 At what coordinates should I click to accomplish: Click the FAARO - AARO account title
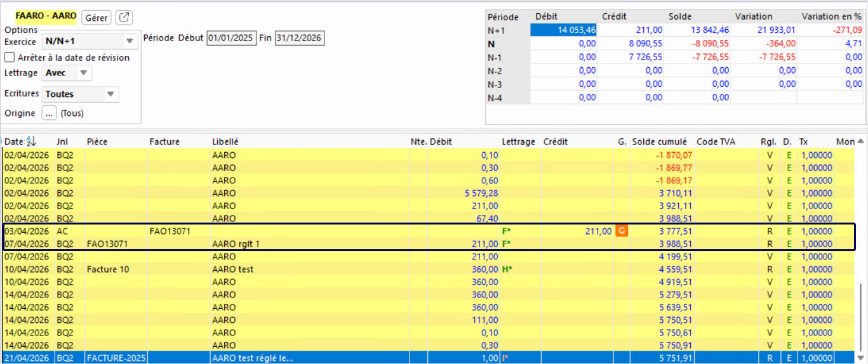(x=46, y=16)
